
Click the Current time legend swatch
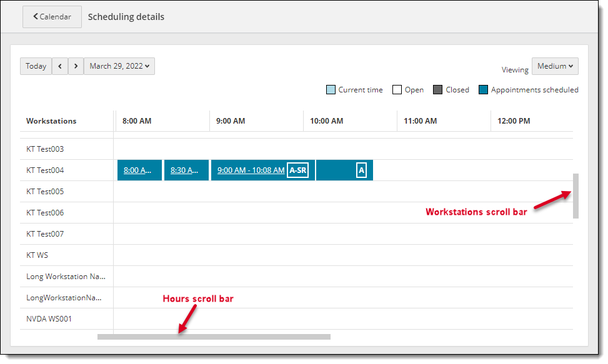[331, 90]
